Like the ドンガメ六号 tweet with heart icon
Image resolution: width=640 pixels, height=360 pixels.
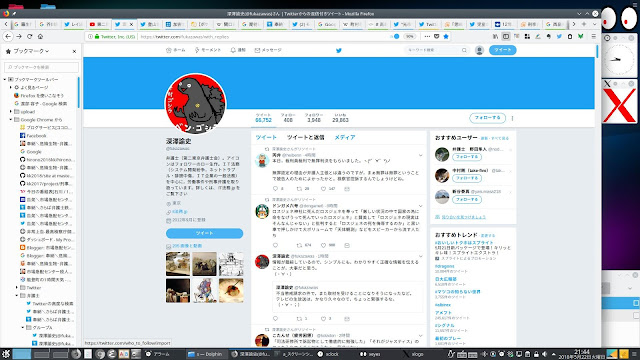[x=323, y=245]
